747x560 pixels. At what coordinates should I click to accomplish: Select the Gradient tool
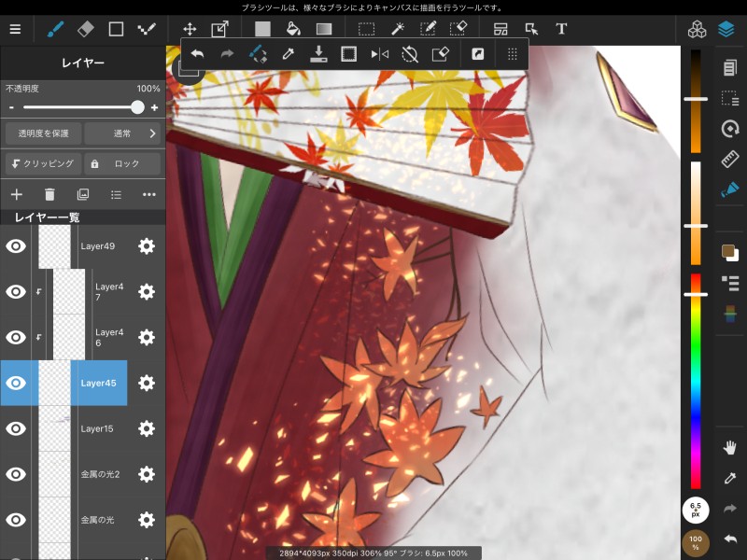point(324,29)
